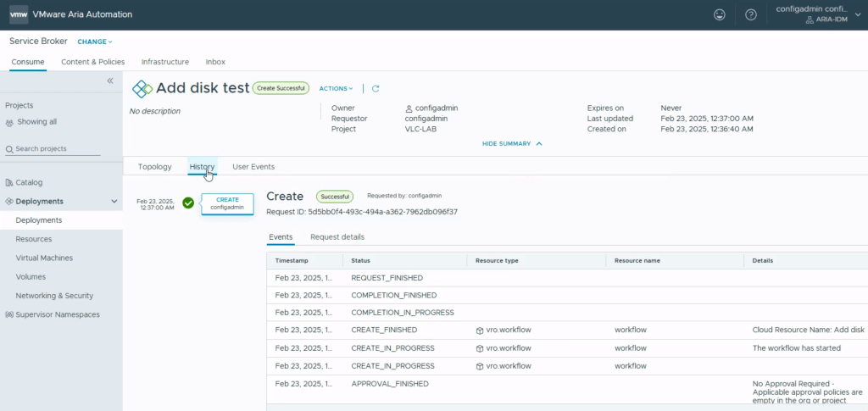Click the VMware logo icon
Screen dimensions: 868x411
pyautogui.click(x=19, y=14)
